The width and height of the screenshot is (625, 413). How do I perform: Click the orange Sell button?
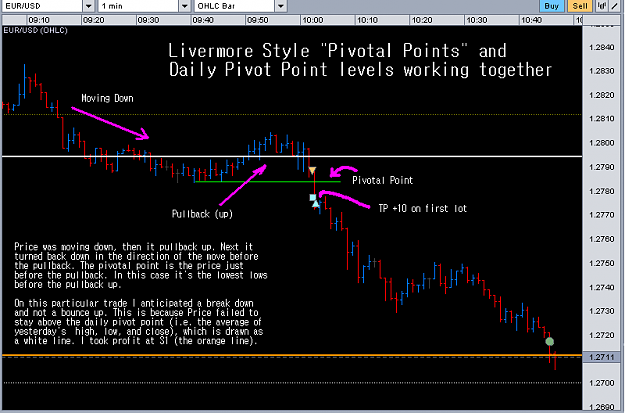(580, 6)
